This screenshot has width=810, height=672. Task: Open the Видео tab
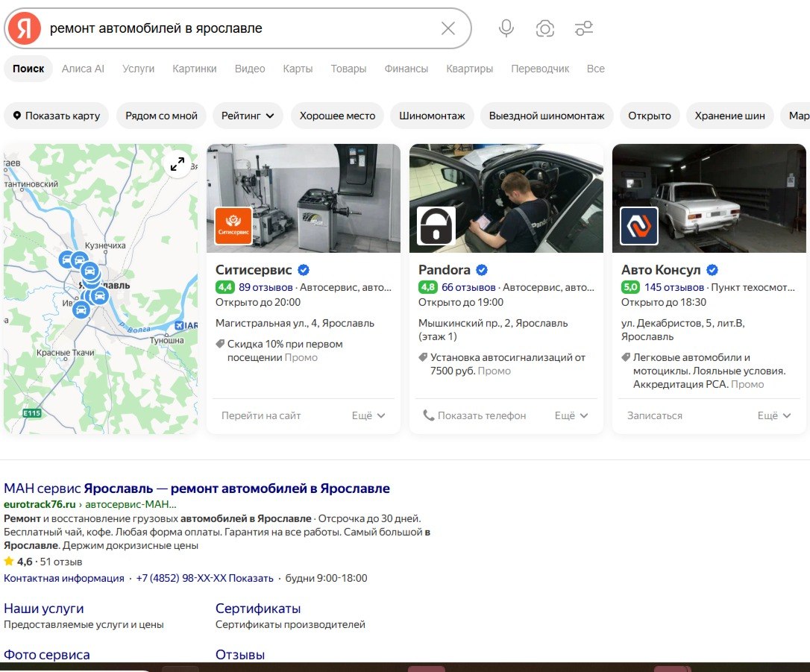(x=250, y=69)
